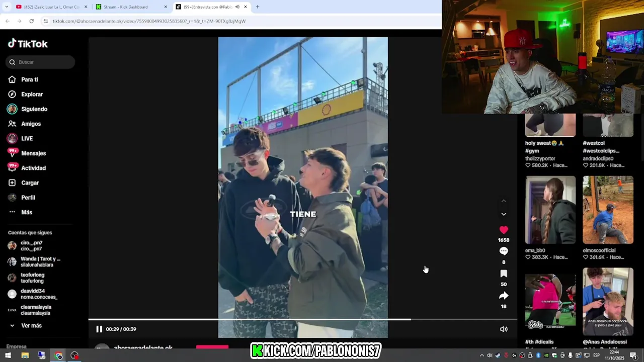Open the Anas Andaloussi video thumbnail
Image resolution: width=644 pixels, height=362 pixels.
click(x=608, y=302)
